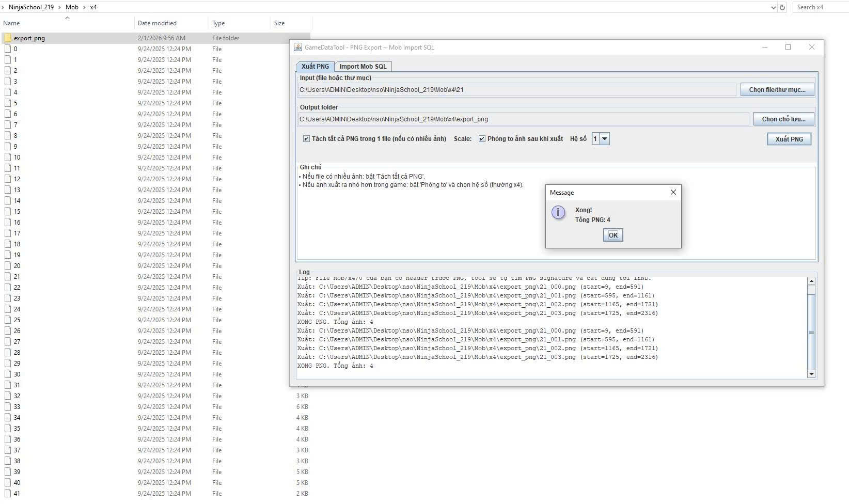Open the export_png folder icon
This screenshot has width=849, height=504.
[8, 38]
